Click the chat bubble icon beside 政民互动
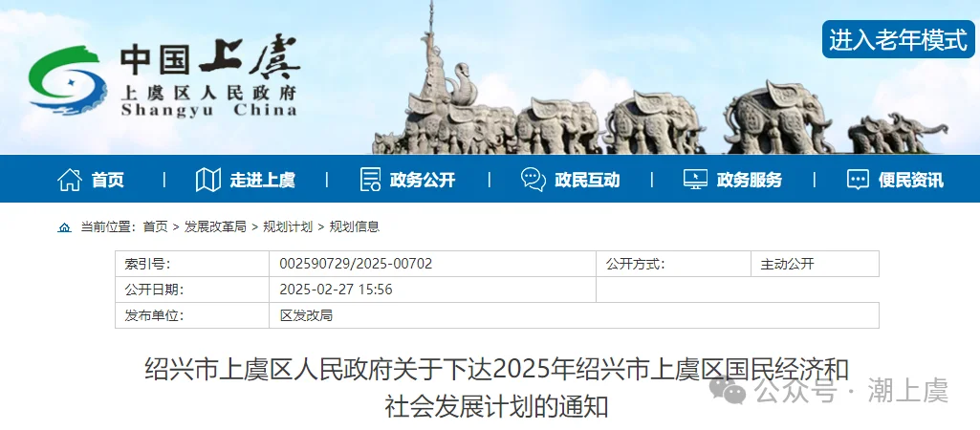Image resolution: width=980 pixels, height=430 pixels. 534,180
